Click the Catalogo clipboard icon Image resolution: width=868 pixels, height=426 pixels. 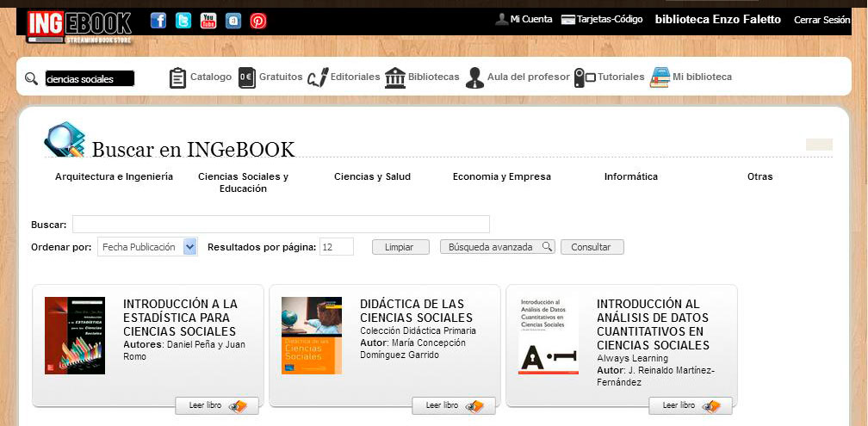[177, 77]
